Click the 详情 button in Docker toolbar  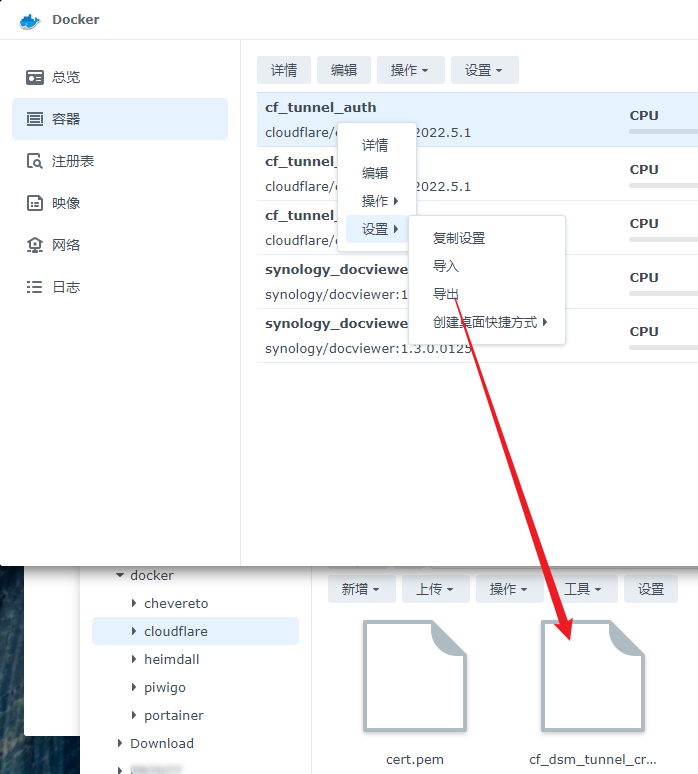284,70
